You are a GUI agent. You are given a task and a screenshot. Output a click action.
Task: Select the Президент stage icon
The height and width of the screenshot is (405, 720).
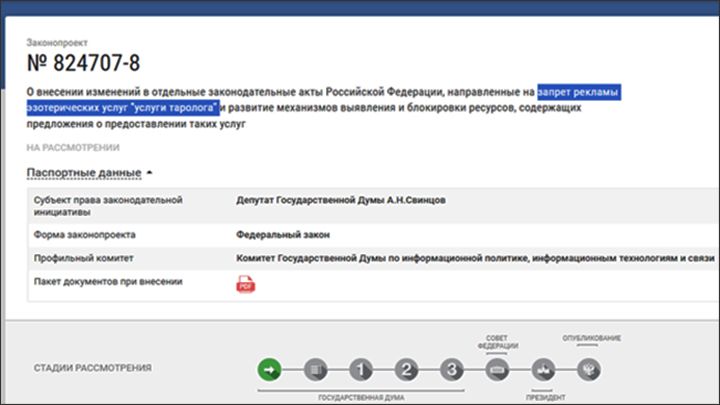pyautogui.click(x=543, y=368)
